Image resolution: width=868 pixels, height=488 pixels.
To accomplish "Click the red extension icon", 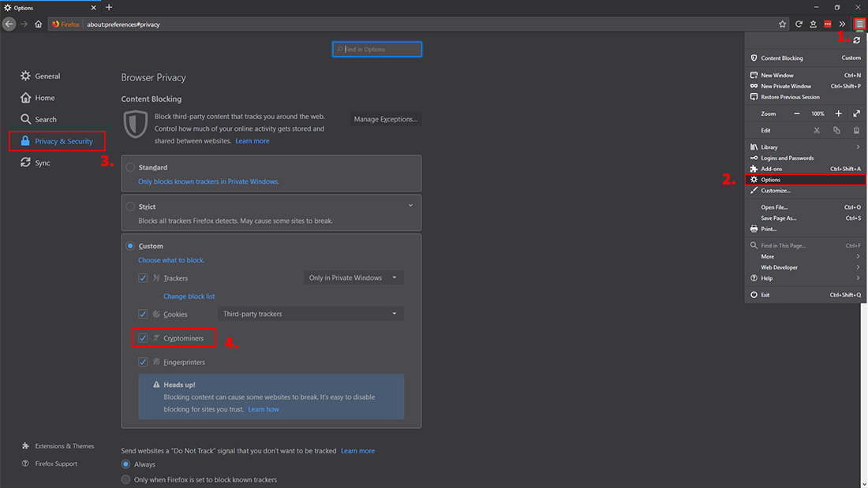I will click(828, 24).
